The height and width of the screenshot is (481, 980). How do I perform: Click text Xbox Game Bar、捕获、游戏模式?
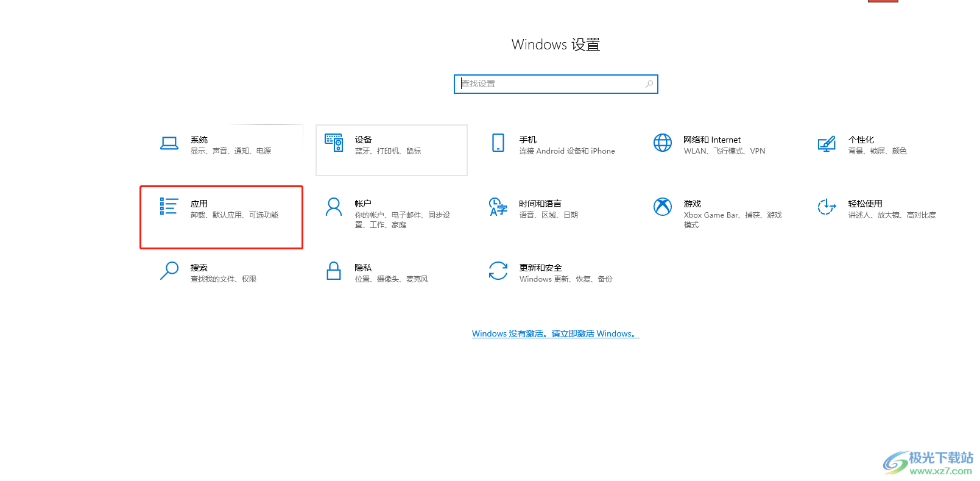tap(733, 220)
